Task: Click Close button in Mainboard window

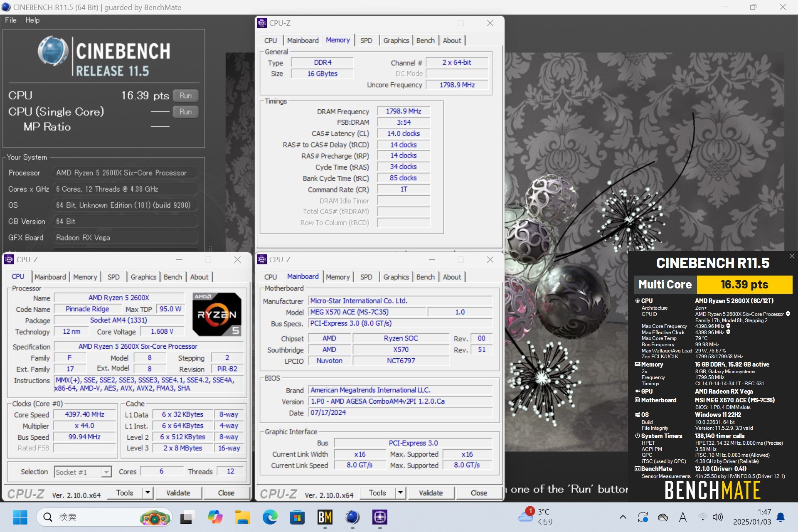Action: pyautogui.click(x=479, y=493)
